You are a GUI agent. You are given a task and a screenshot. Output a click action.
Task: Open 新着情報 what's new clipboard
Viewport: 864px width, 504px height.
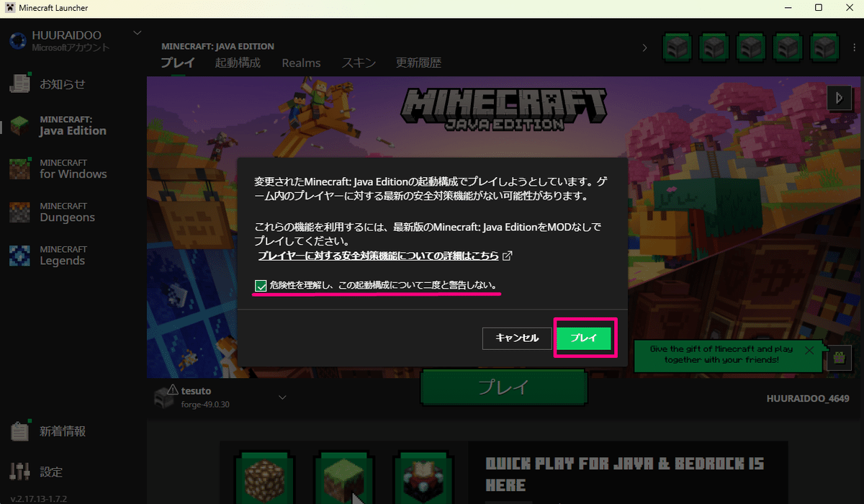point(19,431)
